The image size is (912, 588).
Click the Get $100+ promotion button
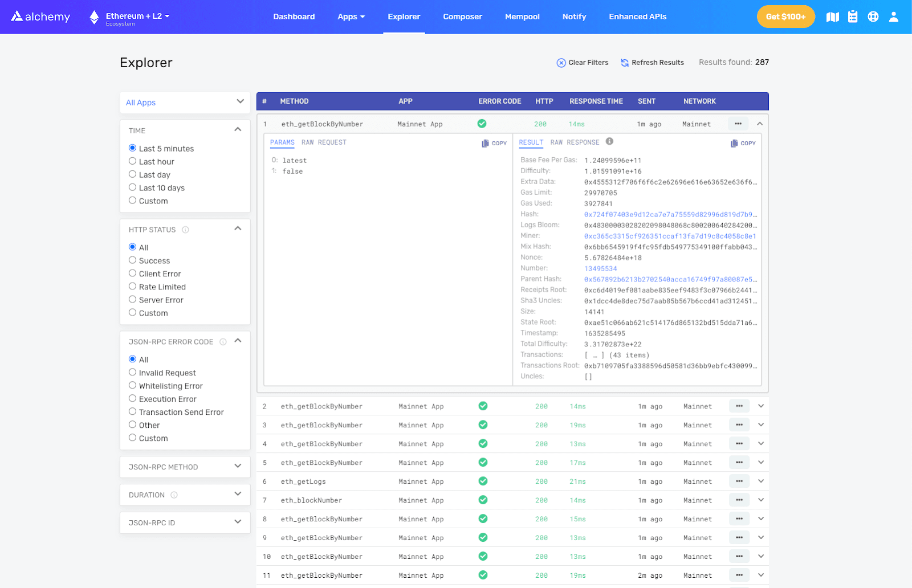[785, 17]
